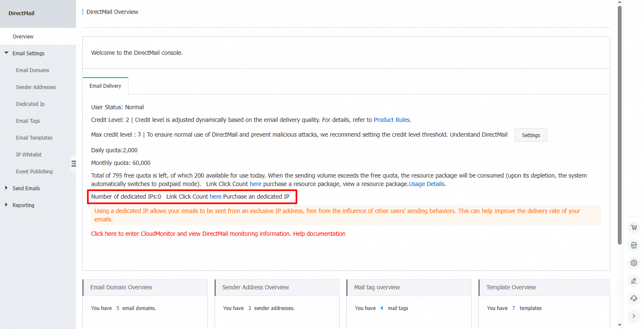
Task: Click 'here' link before purchase a resource package
Action: (255, 184)
